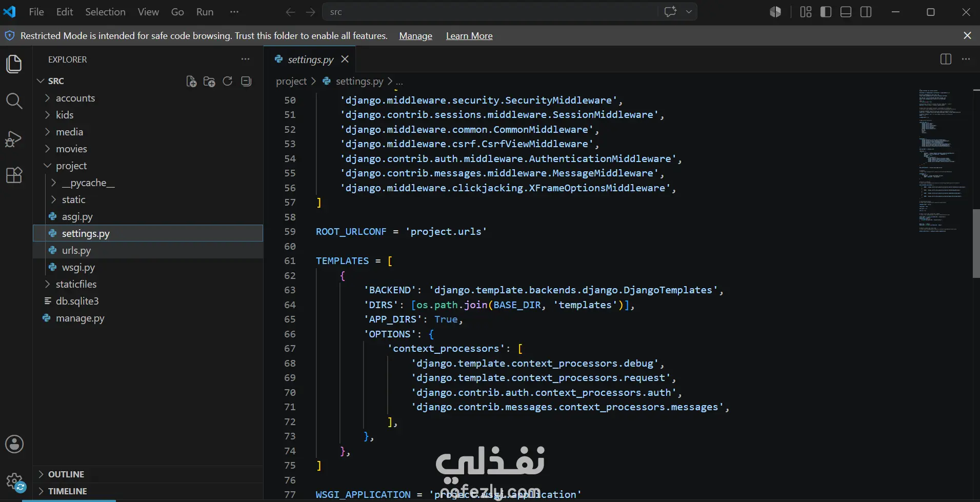This screenshot has width=980, height=502.
Task: Toggle the bottom Panel visibility
Action: click(846, 12)
